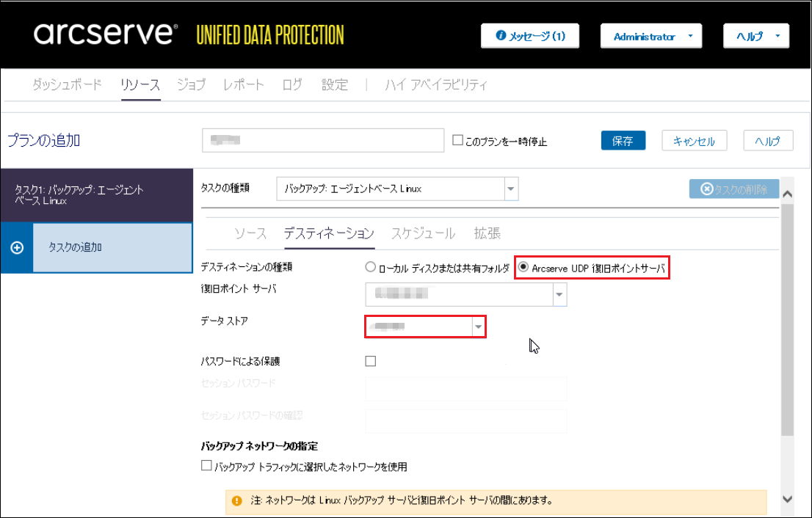Enable the パスワードによる保護 checkbox
This screenshot has width=812, height=518.
(371, 361)
